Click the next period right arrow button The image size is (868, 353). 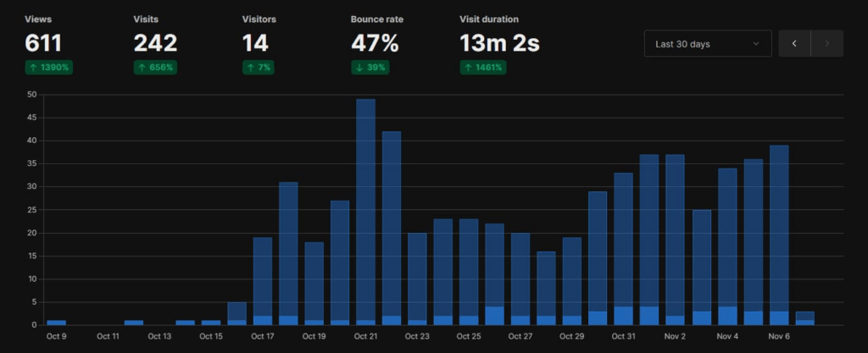pos(827,44)
